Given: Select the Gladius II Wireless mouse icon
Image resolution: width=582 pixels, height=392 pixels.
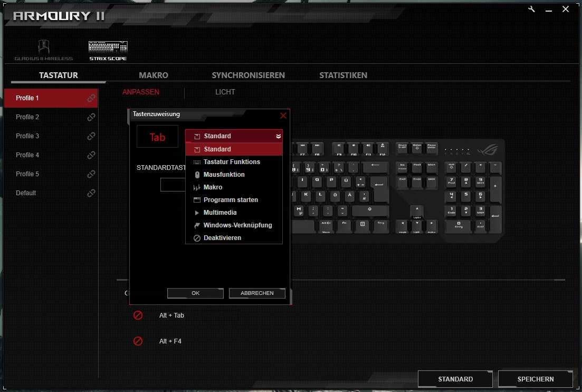Looking at the screenshot, I should click(x=44, y=47).
